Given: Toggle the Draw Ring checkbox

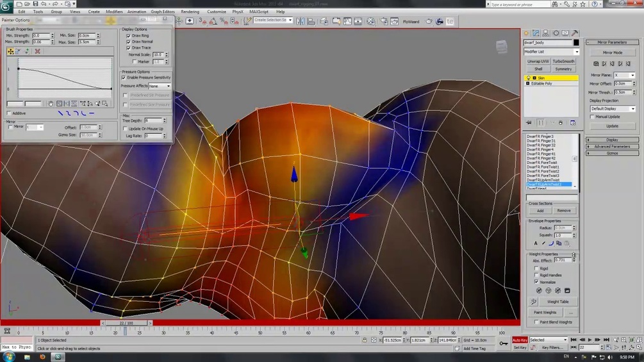Looking at the screenshot, I should [129, 36].
